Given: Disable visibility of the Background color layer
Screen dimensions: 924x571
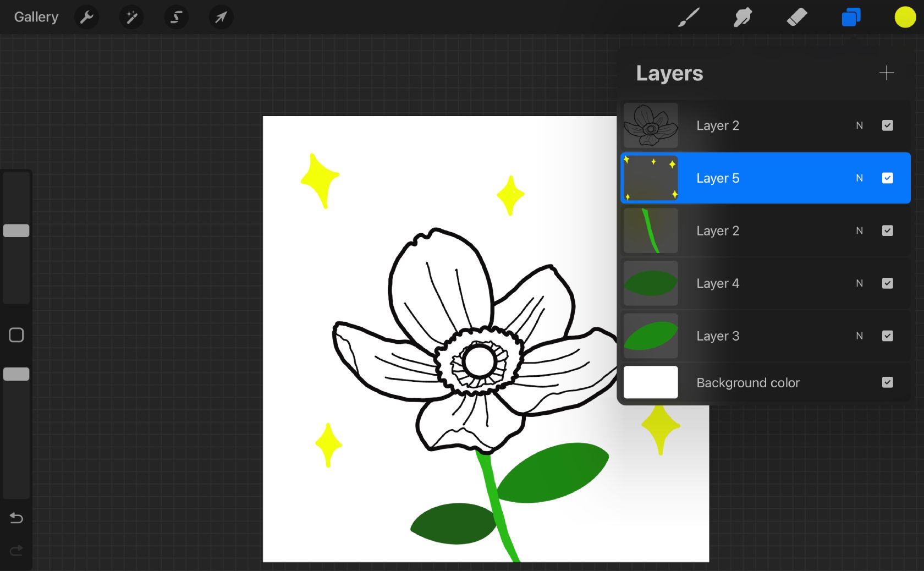Looking at the screenshot, I should click(887, 382).
